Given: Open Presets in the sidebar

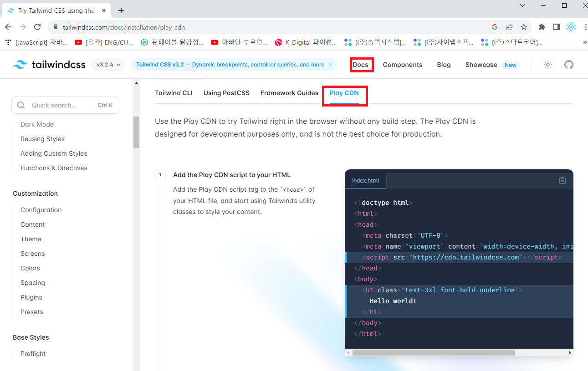Looking at the screenshot, I should pos(32,312).
